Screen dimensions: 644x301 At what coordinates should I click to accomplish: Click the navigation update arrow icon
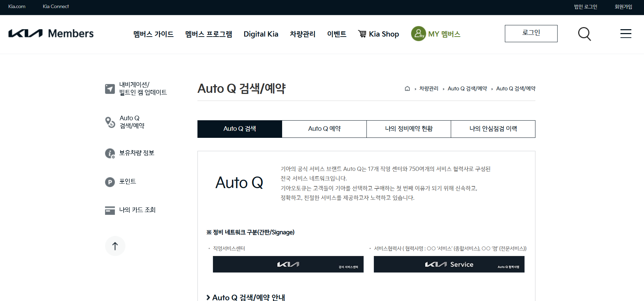click(x=110, y=89)
